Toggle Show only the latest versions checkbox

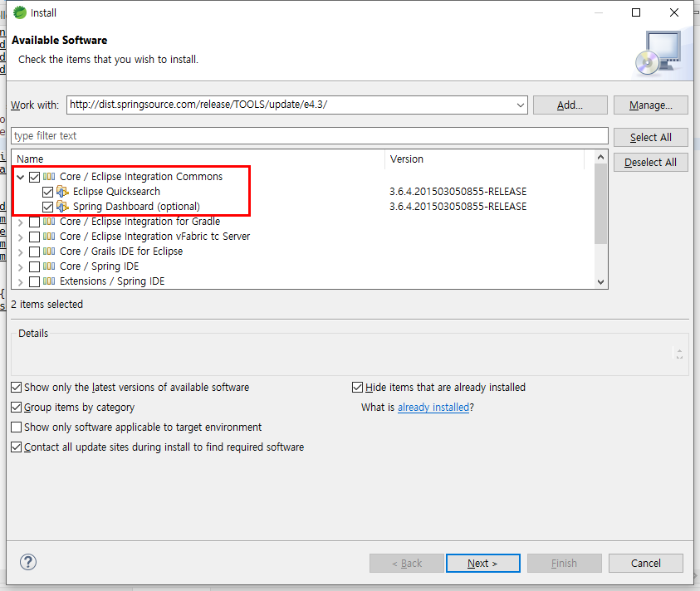[16, 387]
